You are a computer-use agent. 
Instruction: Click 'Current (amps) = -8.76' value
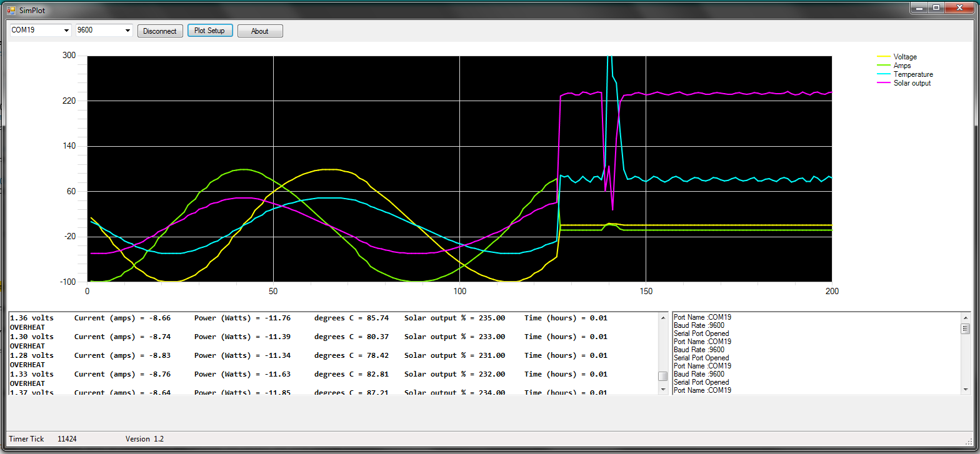tap(122, 374)
